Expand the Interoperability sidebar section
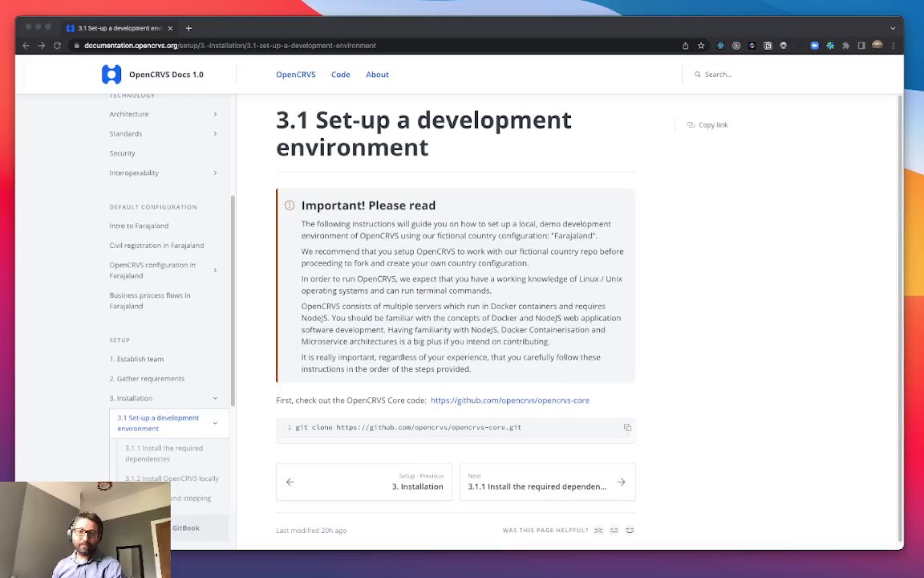Image resolution: width=924 pixels, height=578 pixels. click(x=215, y=173)
